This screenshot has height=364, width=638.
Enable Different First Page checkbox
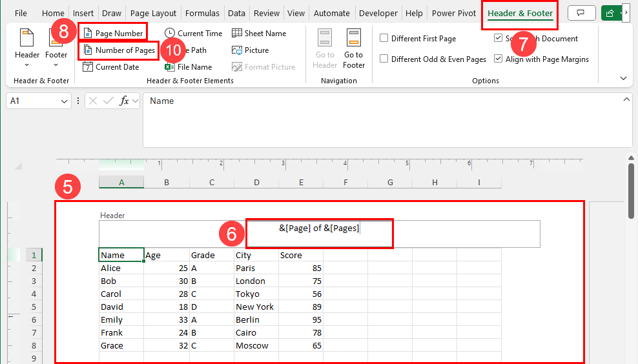[384, 38]
